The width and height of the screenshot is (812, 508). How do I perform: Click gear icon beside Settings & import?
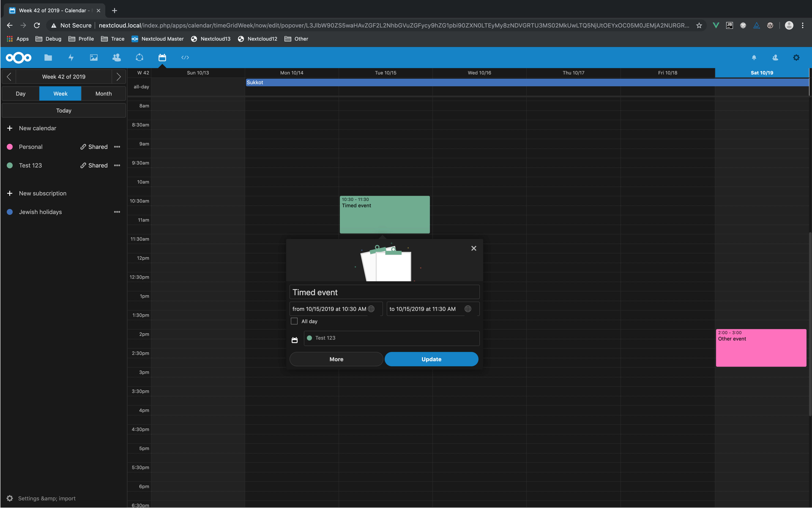tap(10, 498)
